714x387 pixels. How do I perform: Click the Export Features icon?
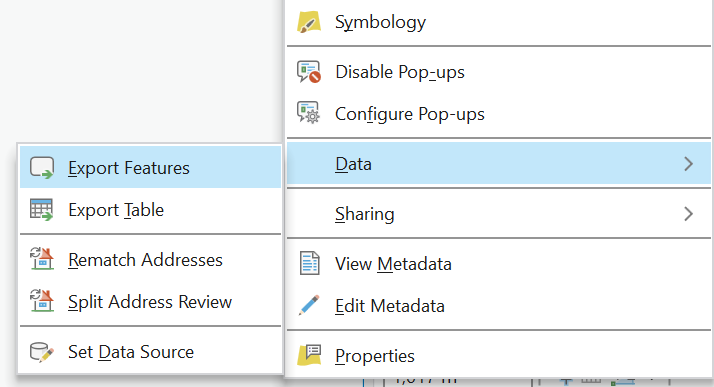click(42, 168)
